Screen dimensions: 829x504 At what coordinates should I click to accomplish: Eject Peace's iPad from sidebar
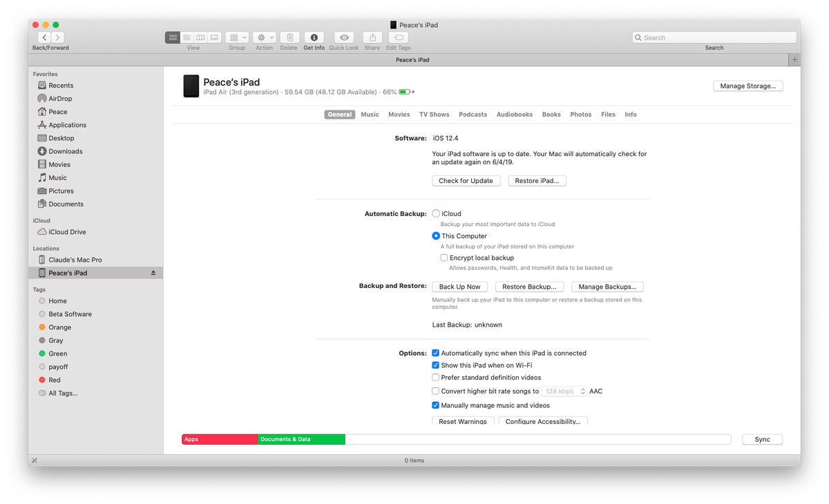[x=153, y=273]
